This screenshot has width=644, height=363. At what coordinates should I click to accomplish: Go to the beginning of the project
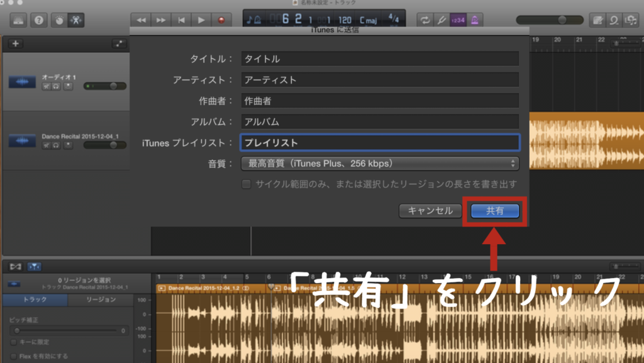[x=181, y=20]
